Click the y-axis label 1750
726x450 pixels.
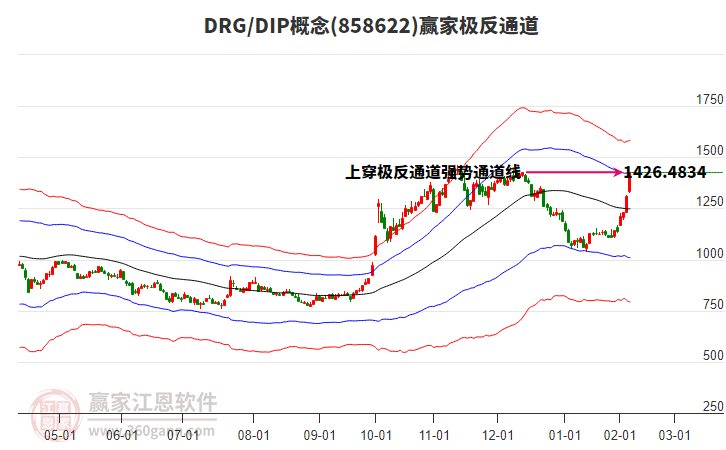709,100
